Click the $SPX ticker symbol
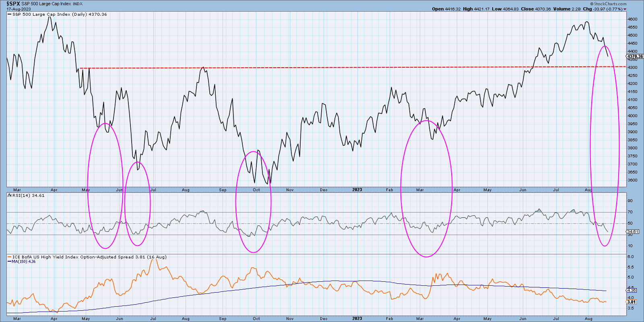The image size is (644, 322). 14,4
